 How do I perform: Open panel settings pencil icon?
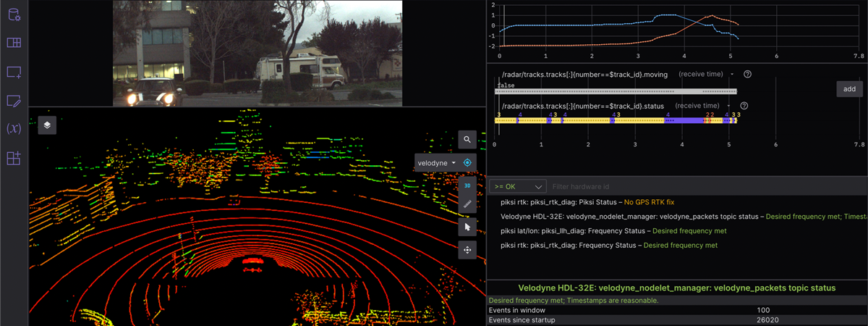pyautogui.click(x=14, y=101)
